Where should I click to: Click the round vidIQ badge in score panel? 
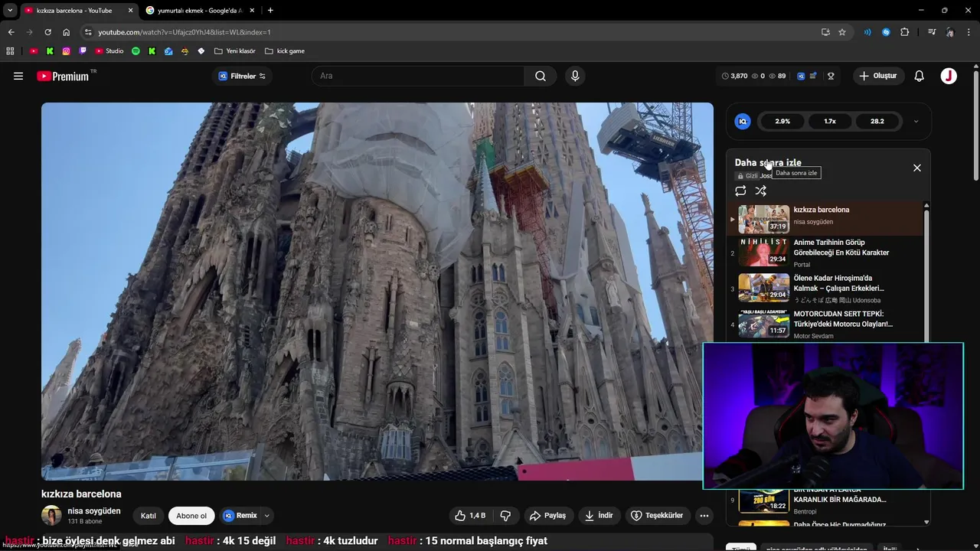click(x=742, y=121)
